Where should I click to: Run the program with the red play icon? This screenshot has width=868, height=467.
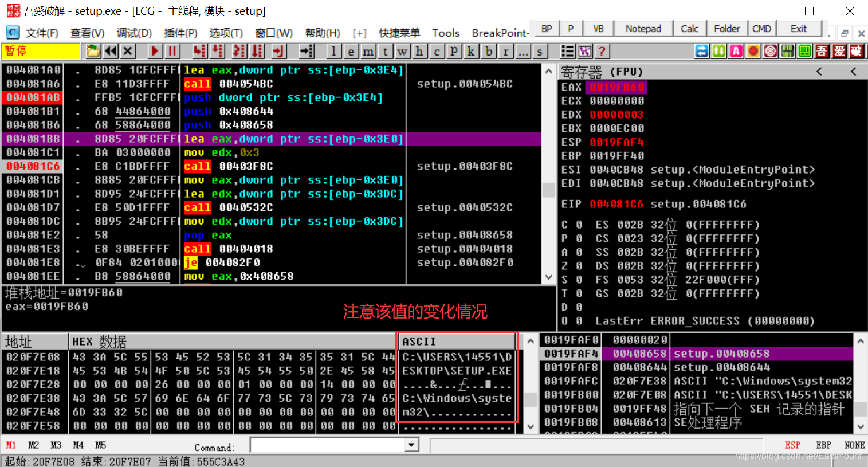(x=155, y=51)
